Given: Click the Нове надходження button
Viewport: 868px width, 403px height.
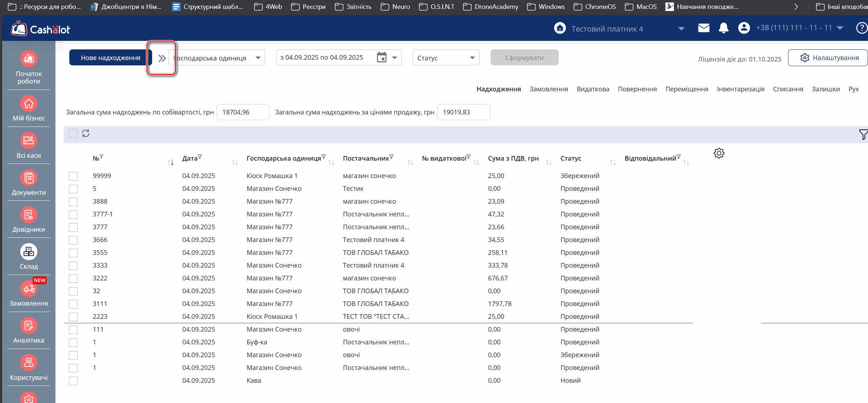Looking at the screenshot, I should click(111, 58).
